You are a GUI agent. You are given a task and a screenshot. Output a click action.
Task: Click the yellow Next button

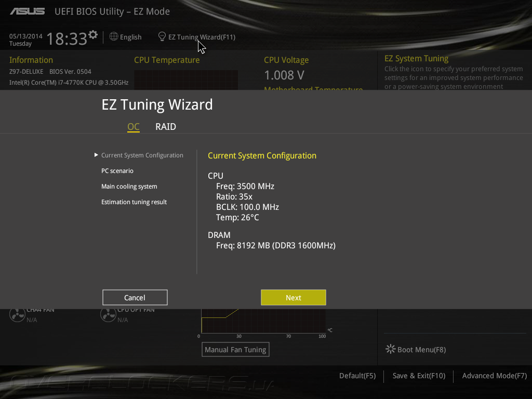tap(294, 298)
